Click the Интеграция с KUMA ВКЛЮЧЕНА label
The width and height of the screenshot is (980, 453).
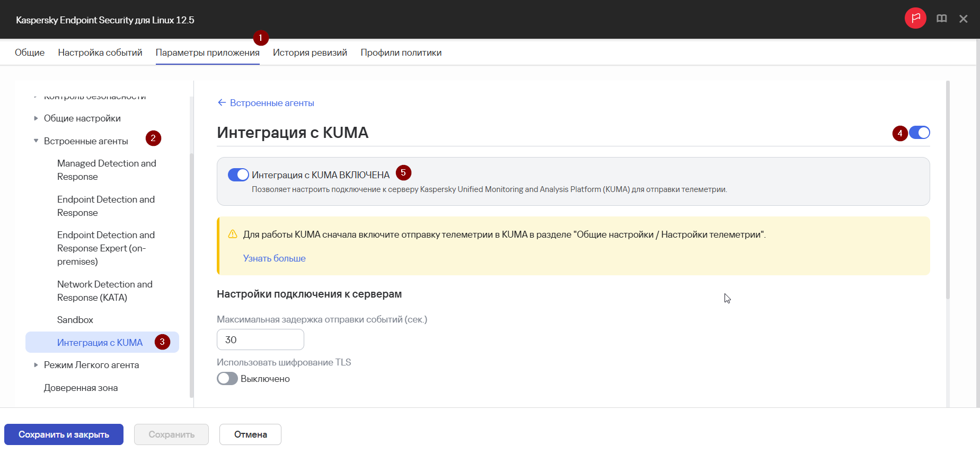click(321, 175)
